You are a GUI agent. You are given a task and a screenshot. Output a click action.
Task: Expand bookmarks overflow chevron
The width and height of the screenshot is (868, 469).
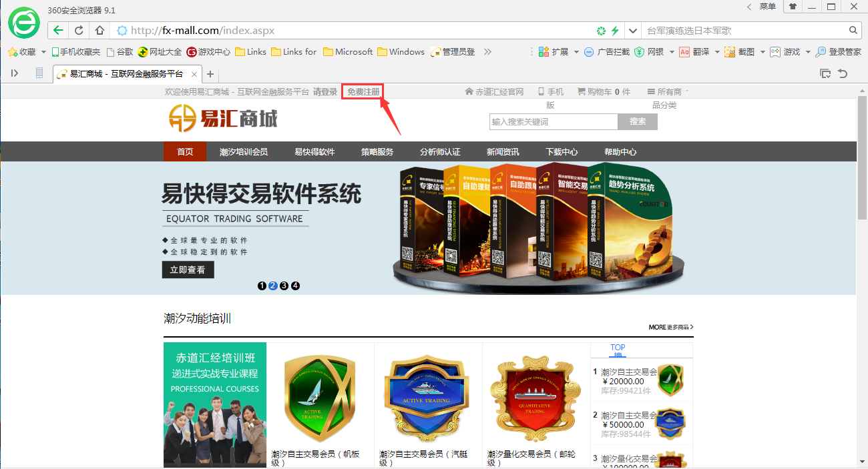(x=487, y=52)
